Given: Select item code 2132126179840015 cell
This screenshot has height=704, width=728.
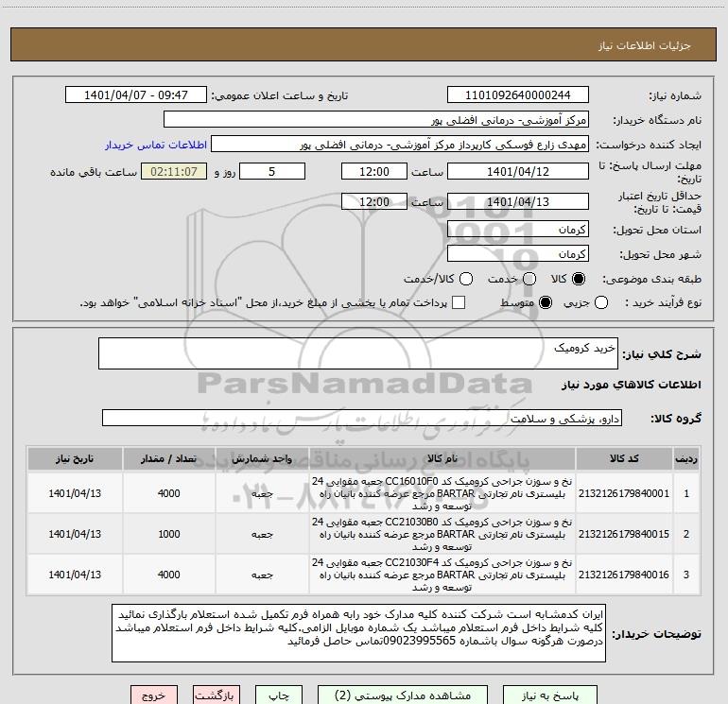Looking at the screenshot, I should click(x=624, y=534).
